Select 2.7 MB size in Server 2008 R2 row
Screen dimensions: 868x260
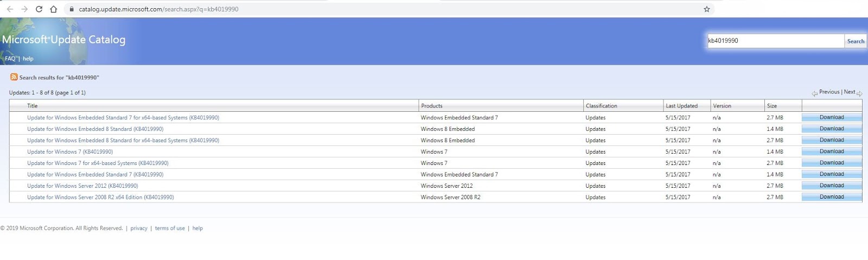pos(775,198)
